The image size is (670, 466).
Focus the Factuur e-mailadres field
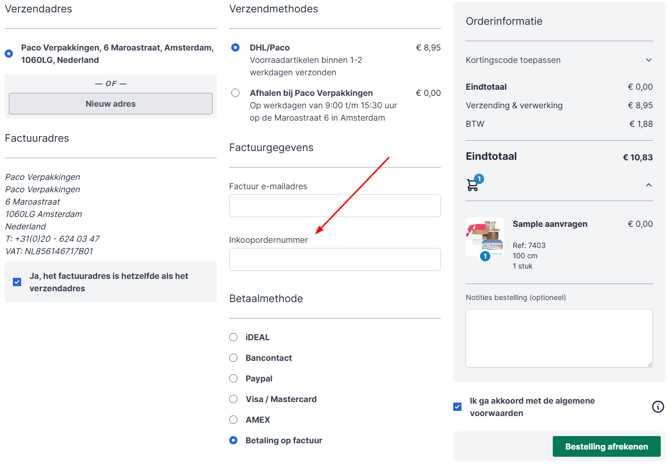(x=334, y=206)
